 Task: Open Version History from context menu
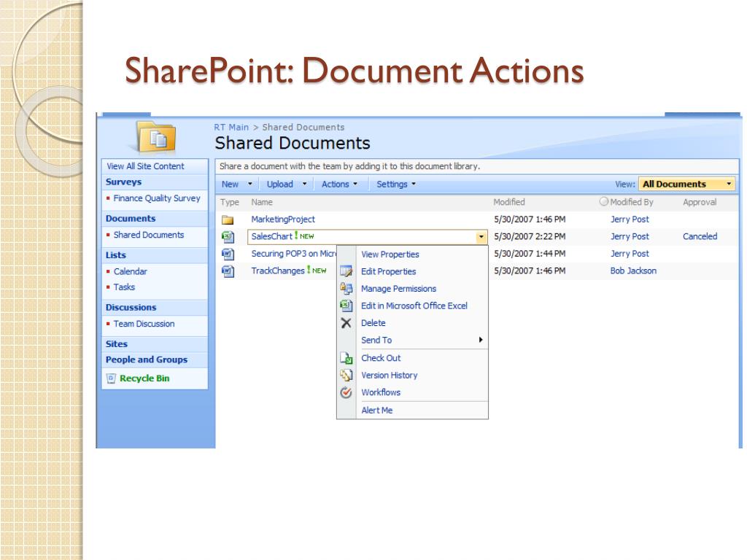(390, 376)
